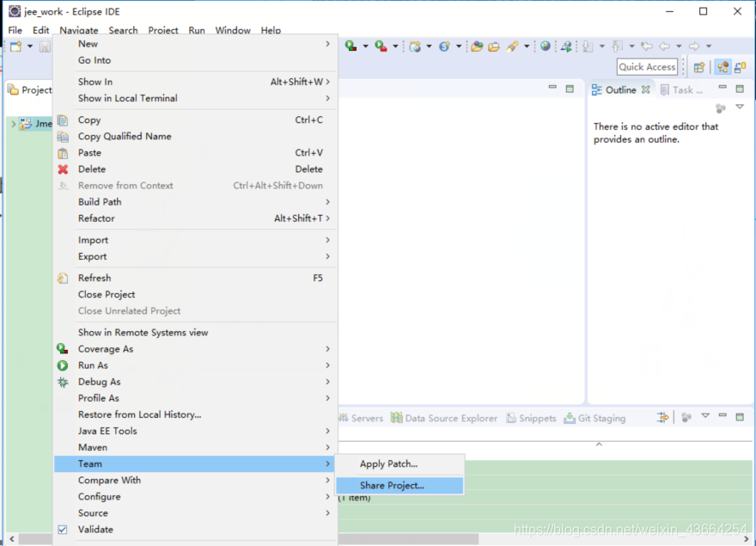Click the Launch Web Services Explorer icon
Image resolution: width=756 pixels, height=546 pixels.
[566, 46]
